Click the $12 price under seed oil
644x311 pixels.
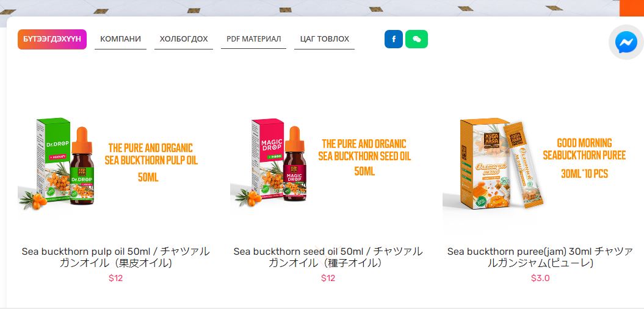pos(328,279)
